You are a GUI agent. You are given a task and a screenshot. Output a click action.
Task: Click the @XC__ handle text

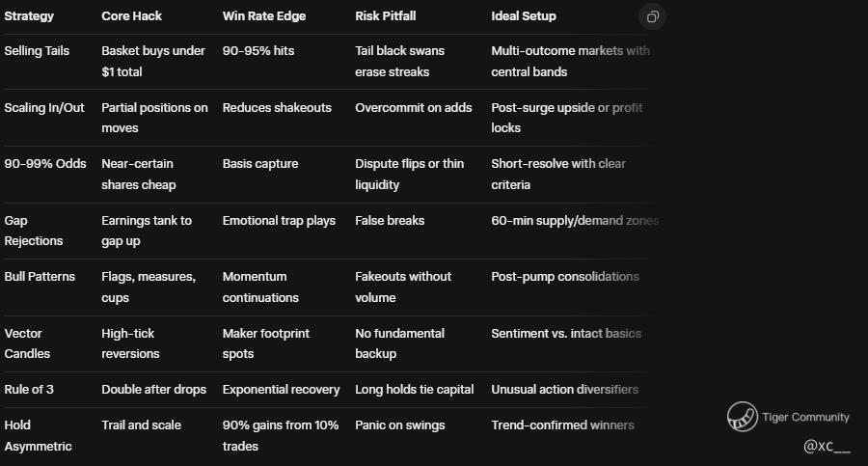point(827,447)
